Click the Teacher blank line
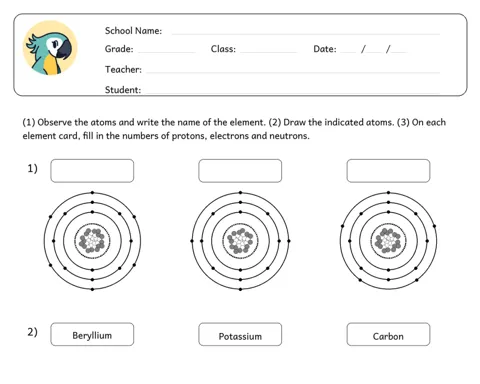Image resolution: width=480 pixels, height=384 pixels. coord(293,72)
